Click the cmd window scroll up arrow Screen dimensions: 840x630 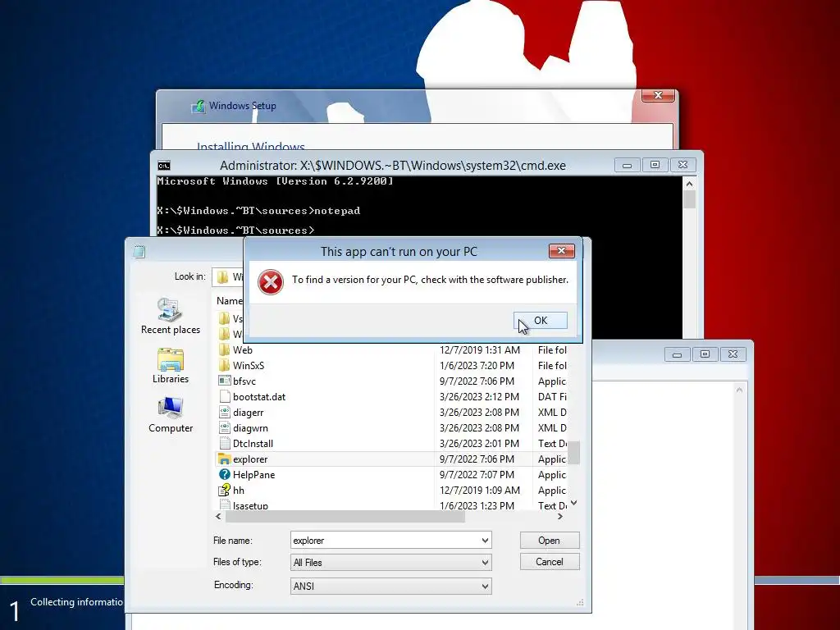click(x=689, y=184)
